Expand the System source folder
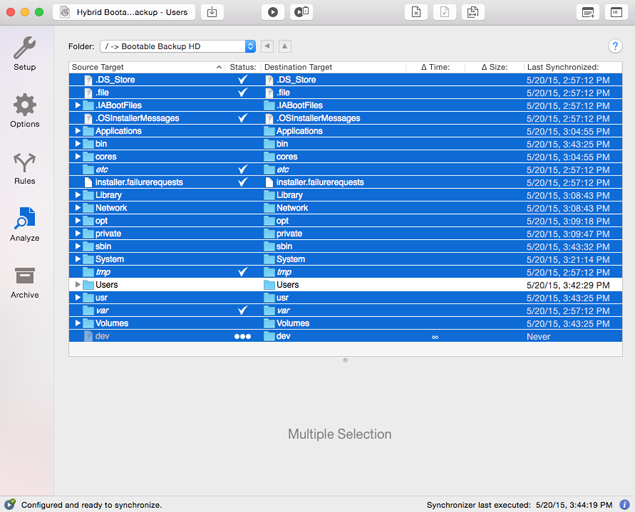 click(78, 259)
